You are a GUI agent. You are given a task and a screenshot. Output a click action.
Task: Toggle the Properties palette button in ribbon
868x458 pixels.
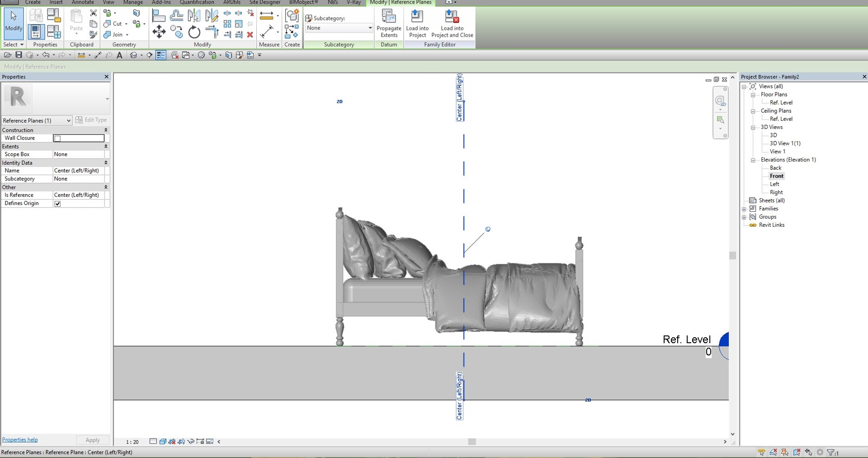(36, 32)
